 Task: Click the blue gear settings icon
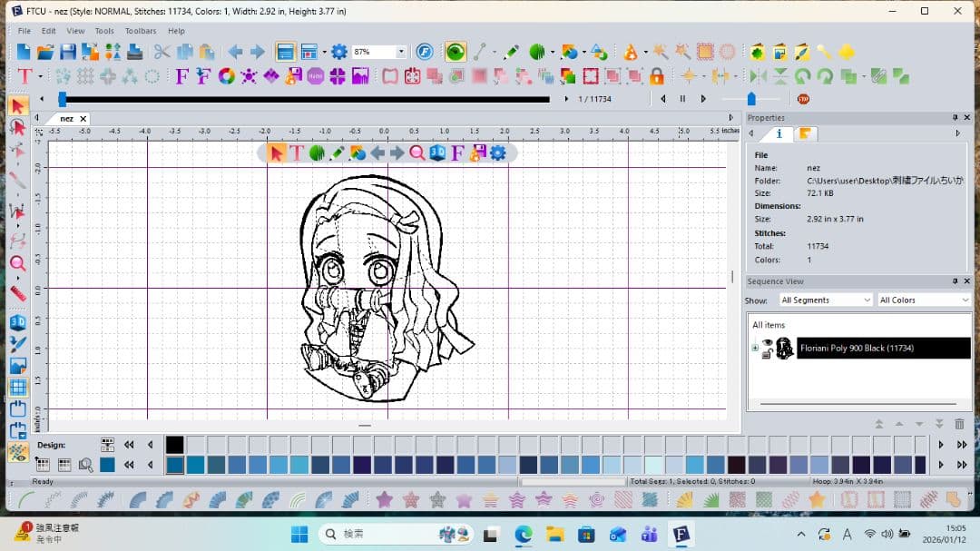coord(339,52)
